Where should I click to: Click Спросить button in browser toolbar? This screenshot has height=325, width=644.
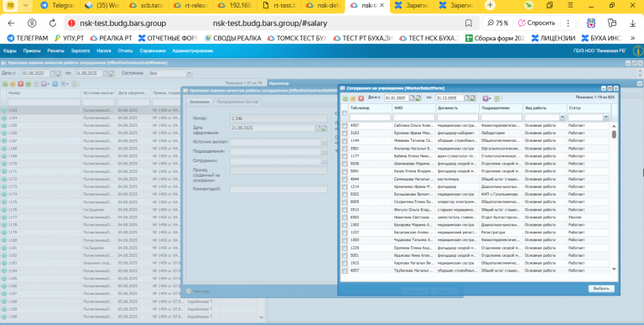click(x=537, y=23)
